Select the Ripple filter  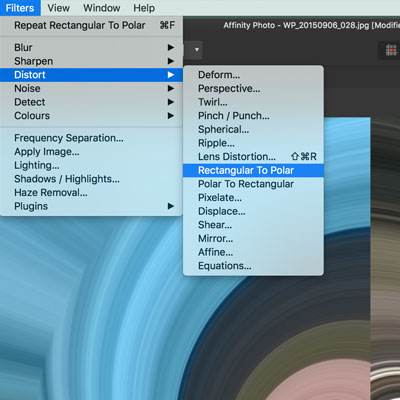point(253,143)
